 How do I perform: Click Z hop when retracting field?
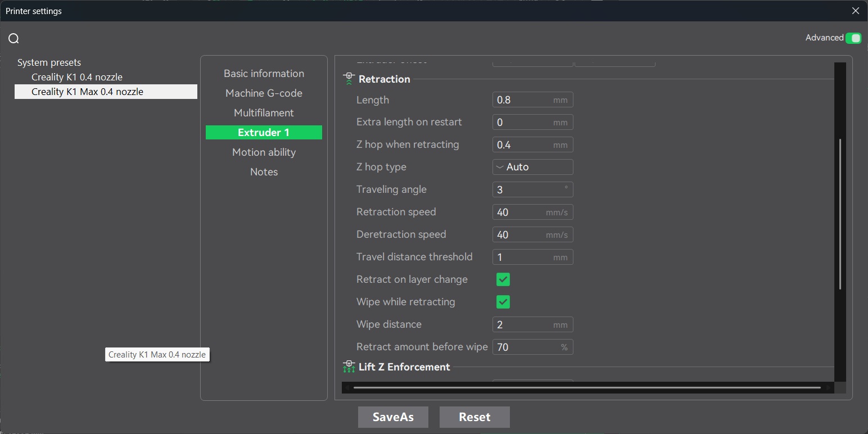(x=533, y=145)
